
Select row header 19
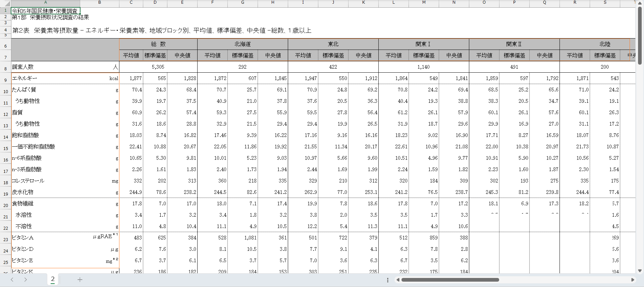pos(5,194)
